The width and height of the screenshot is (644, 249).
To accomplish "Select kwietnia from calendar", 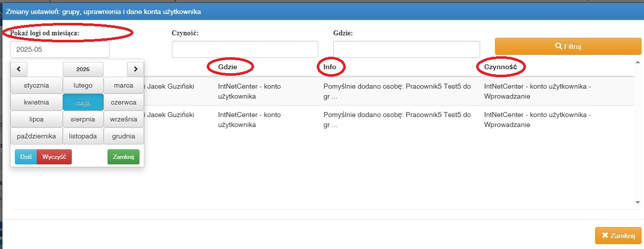I will click(36, 102).
